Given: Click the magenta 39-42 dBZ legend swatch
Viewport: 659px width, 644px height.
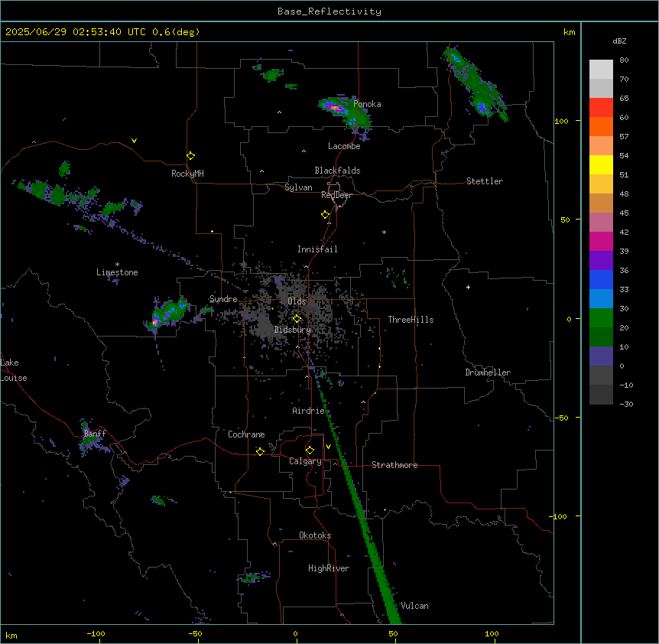Looking at the screenshot, I should point(601,241).
